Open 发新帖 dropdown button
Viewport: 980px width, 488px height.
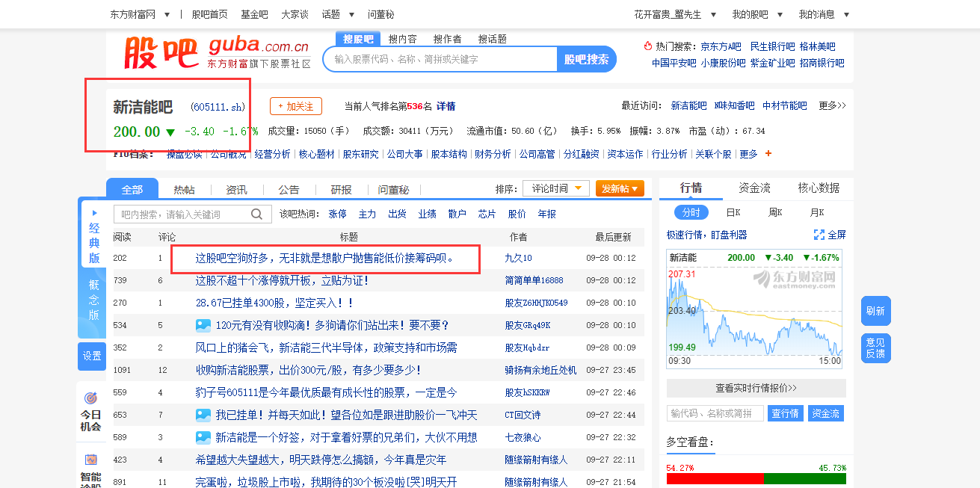[620, 189]
